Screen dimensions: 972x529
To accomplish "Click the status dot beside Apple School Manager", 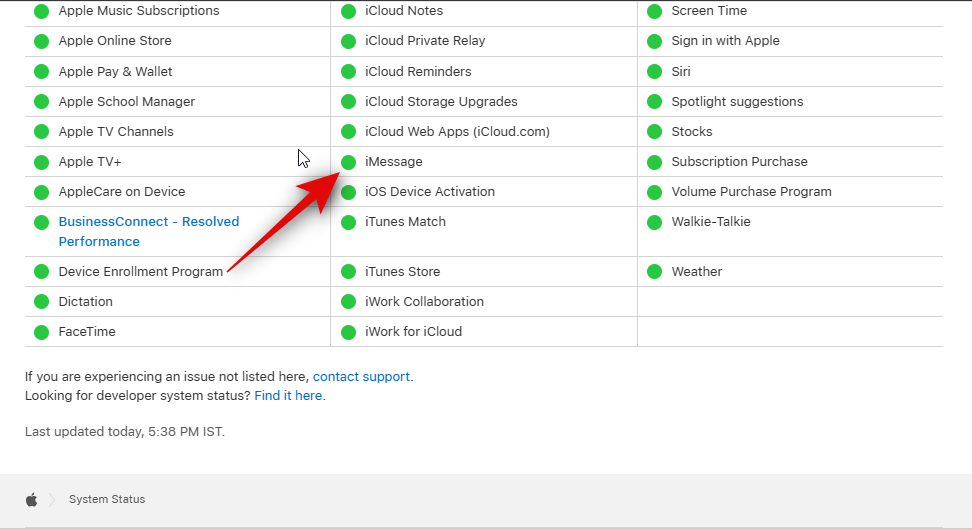I will coord(42,102).
